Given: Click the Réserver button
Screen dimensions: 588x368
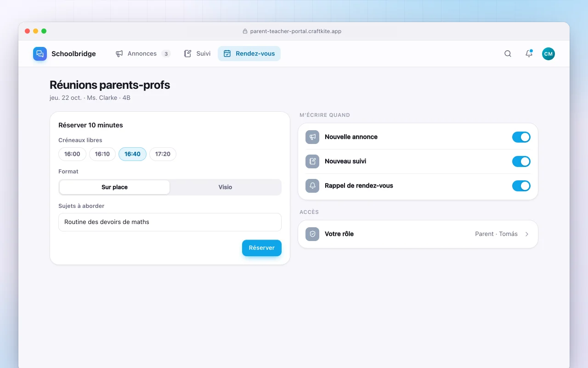Looking at the screenshot, I should (262, 248).
